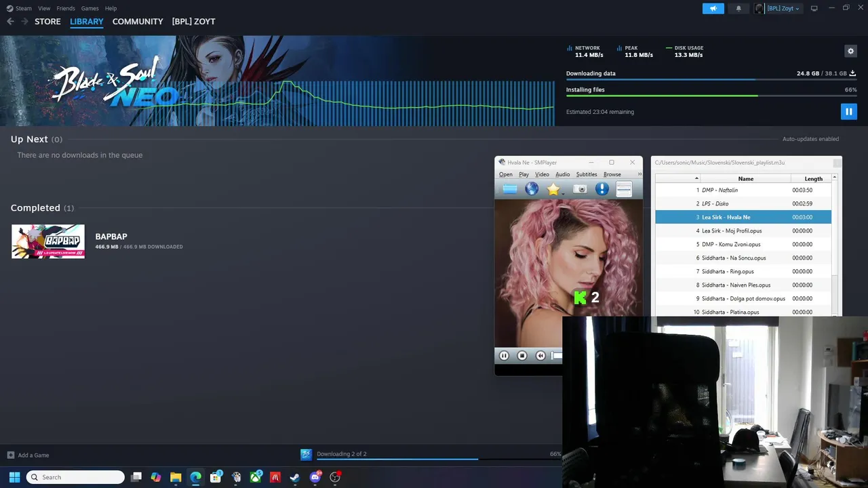Open the [BPL] ZOYT profile tab
Viewport: 868px width, 488px height.
(x=193, y=22)
